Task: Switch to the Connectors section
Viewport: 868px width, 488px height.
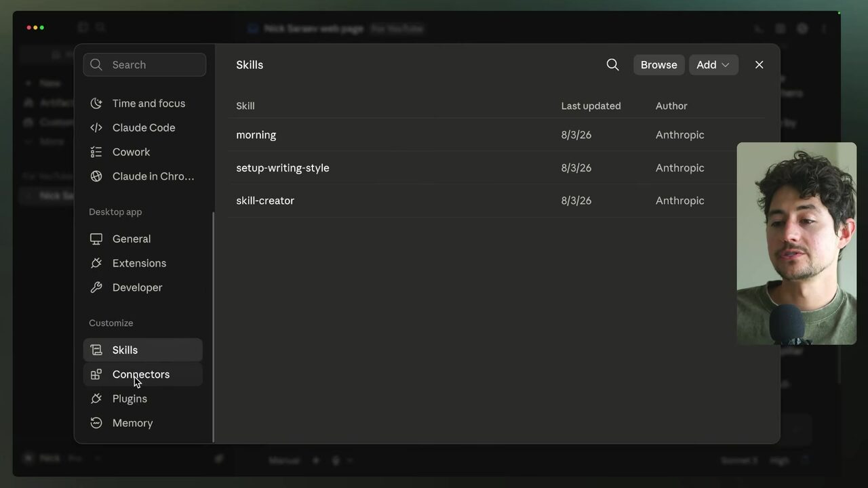Action: coord(142,374)
